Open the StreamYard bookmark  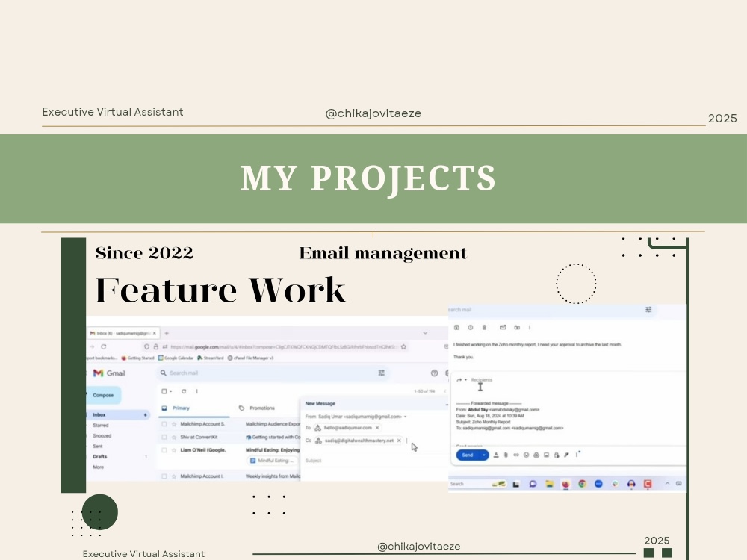(211, 358)
